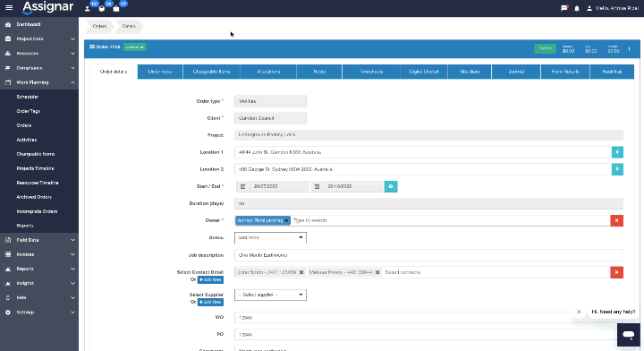The width and height of the screenshot is (644, 351).
Task: Switch to the Order roles tab
Action: [x=160, y=72]
